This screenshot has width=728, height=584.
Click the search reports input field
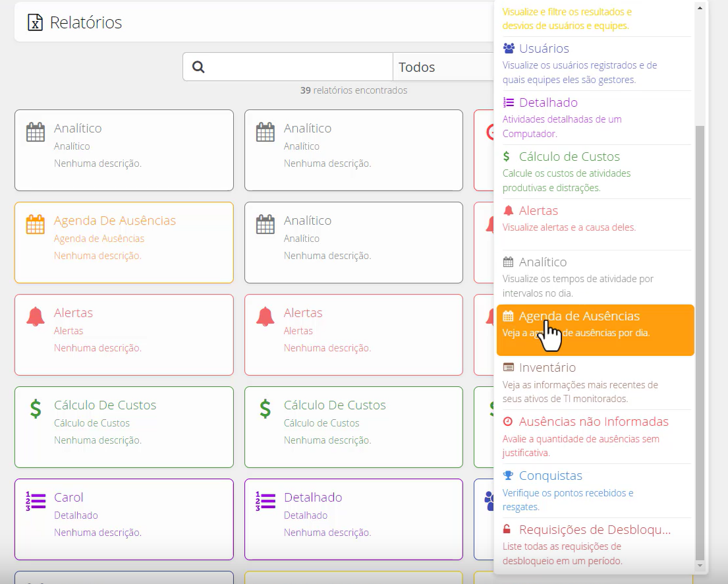click(x=288, y=67)
